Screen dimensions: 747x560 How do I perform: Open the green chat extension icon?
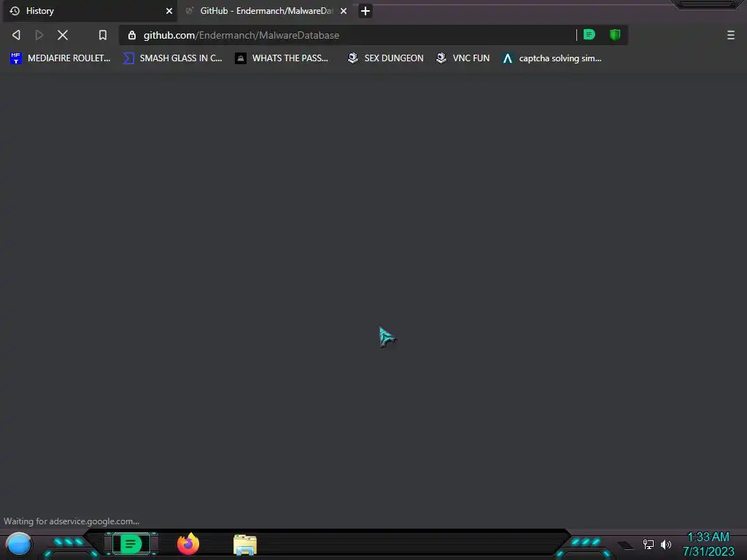pos(589,34)
